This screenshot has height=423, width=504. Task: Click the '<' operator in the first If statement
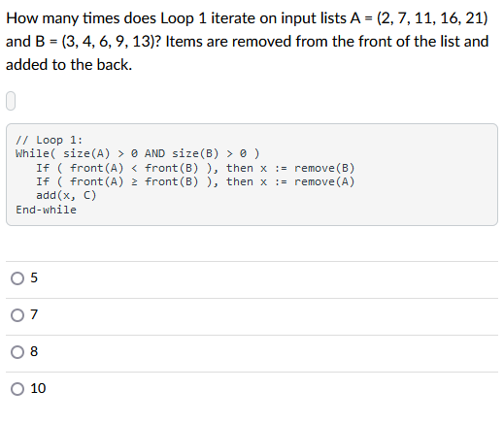click(x=134, y=168)
